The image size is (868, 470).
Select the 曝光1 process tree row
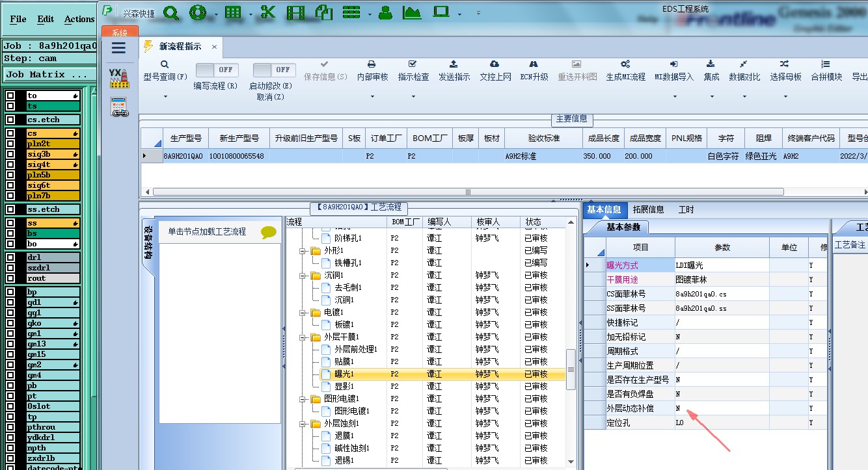click(426, 374)
